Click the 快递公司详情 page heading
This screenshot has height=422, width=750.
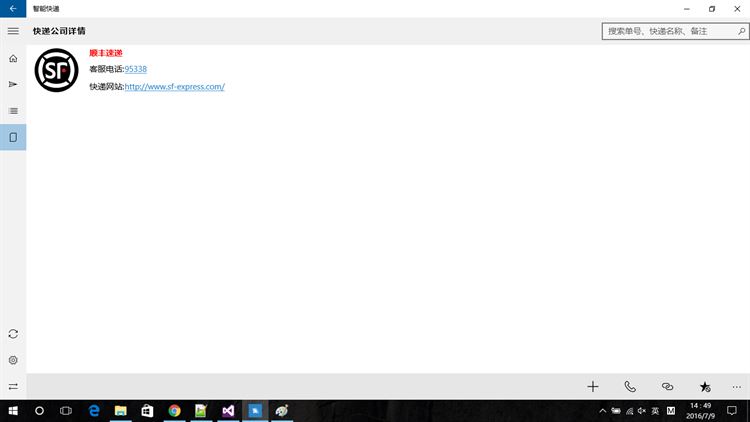click(x=59, y=31)
